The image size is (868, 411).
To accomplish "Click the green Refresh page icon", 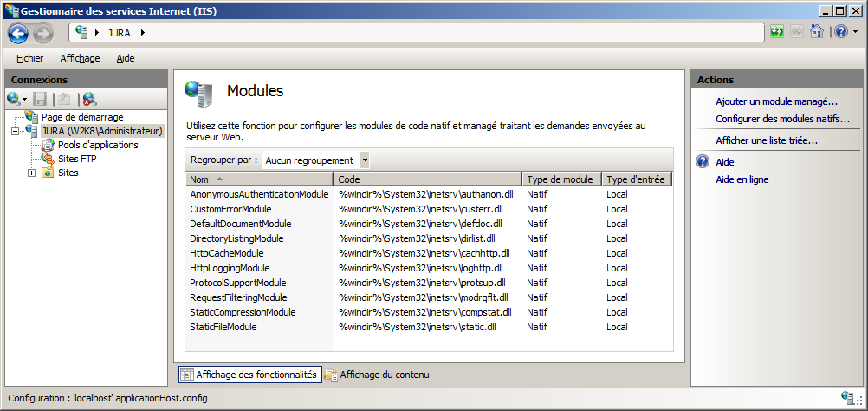I will [777, 32].
